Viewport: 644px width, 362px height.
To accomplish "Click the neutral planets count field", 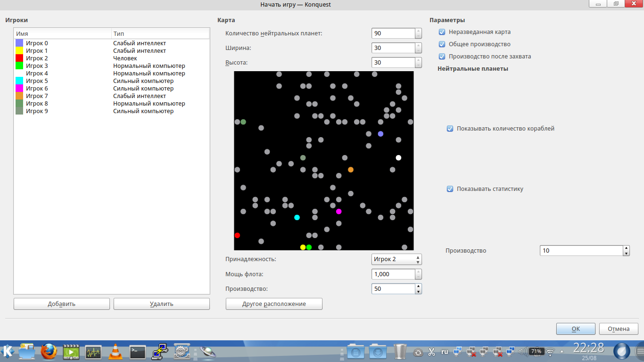I will (393, 33).
